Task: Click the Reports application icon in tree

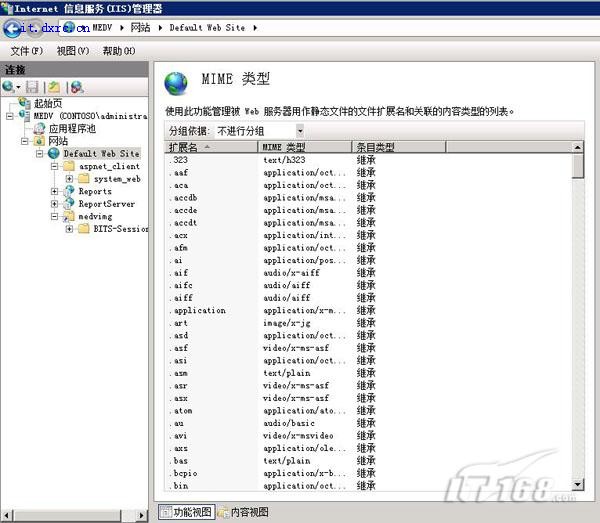Action: tap(69, 191)
